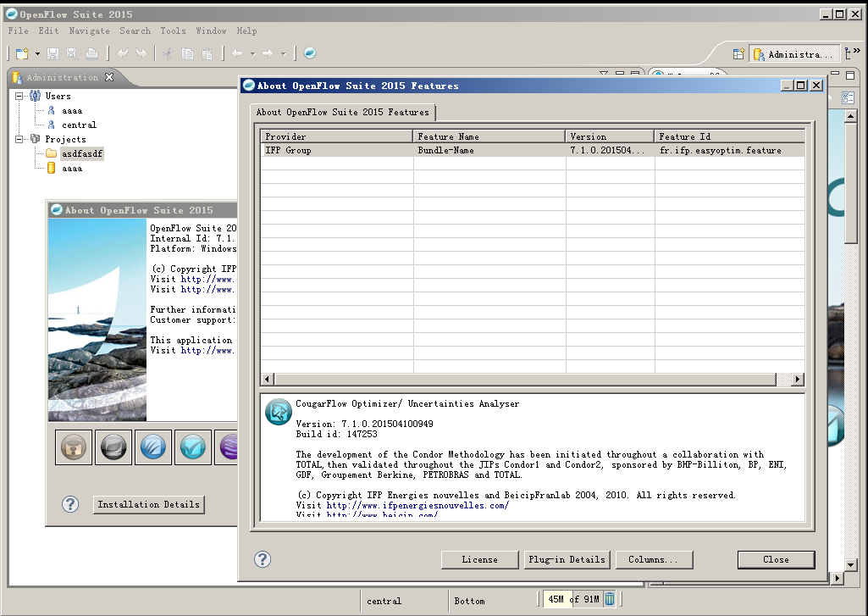This screenshot has width=868, height=616.
Task: Click the help icon in Features dialog
Action: pos(263,559)
